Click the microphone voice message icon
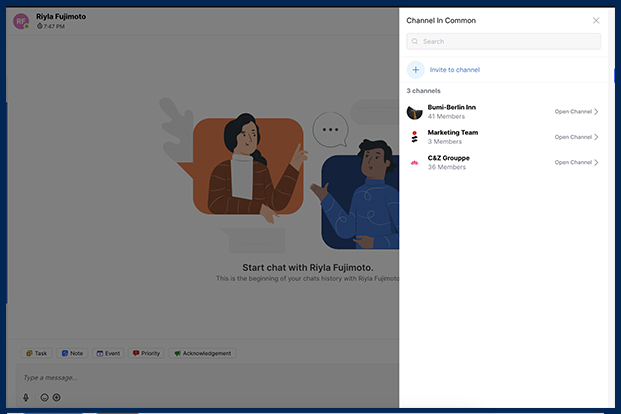 tap(26, 397)
